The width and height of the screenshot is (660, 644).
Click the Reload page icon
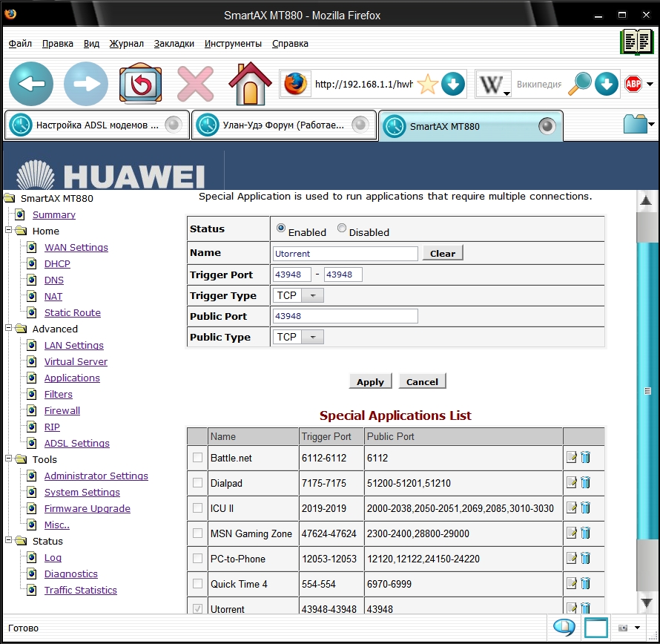(139, 83)
